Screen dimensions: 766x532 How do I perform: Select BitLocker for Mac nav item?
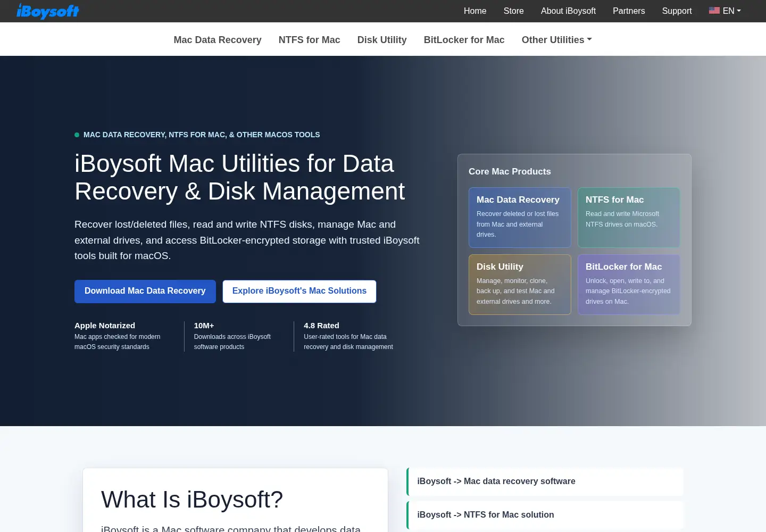[x=464, y=40]
